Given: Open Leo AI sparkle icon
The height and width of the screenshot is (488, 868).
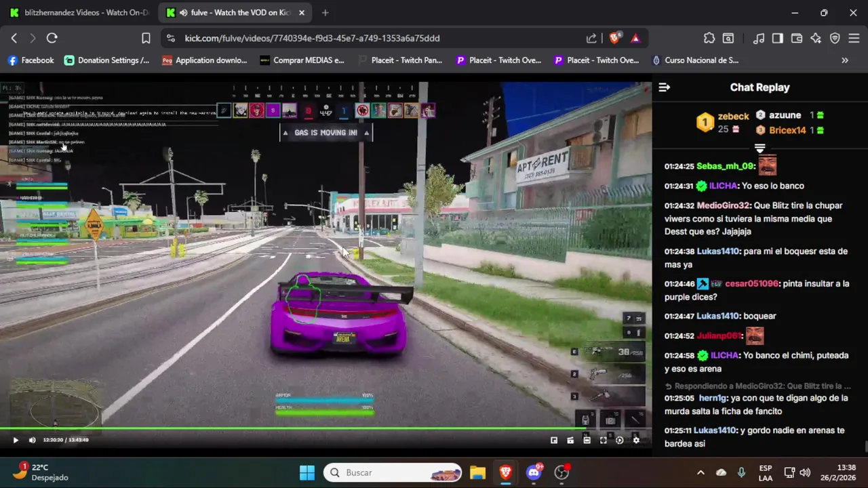Looking at the screenshot, I should 816,38.
